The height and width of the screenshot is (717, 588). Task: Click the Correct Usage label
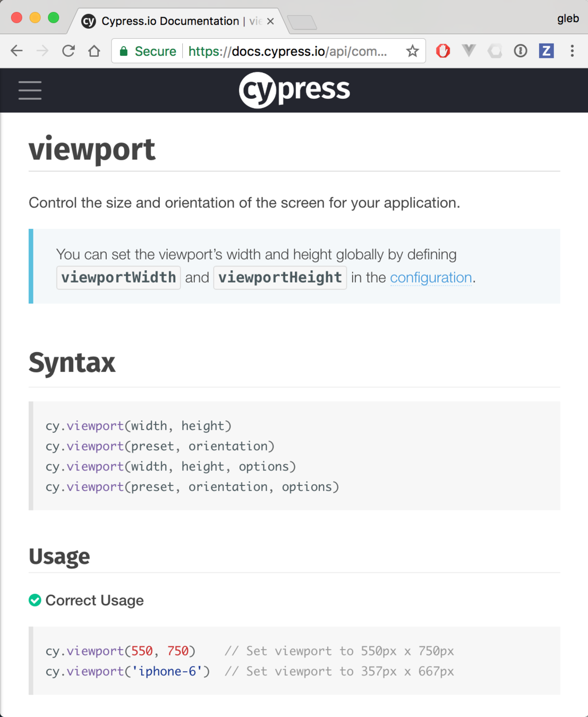[95, 600]
